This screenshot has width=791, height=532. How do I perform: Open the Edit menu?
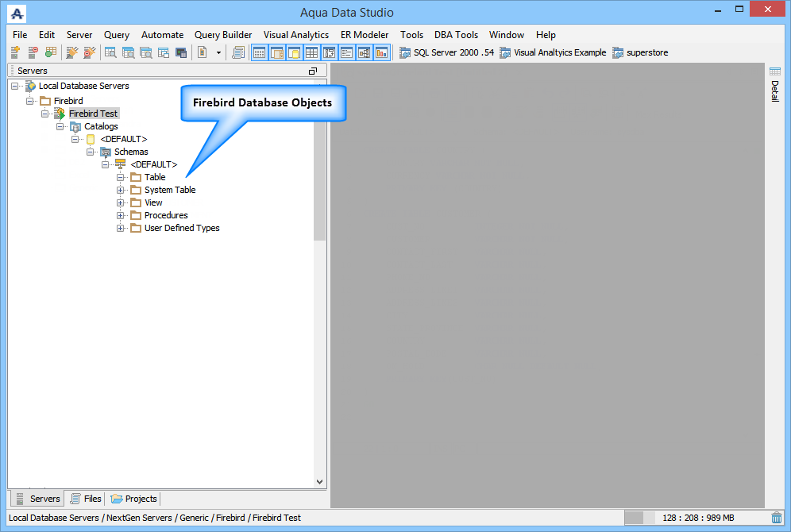tap(47, 35)
